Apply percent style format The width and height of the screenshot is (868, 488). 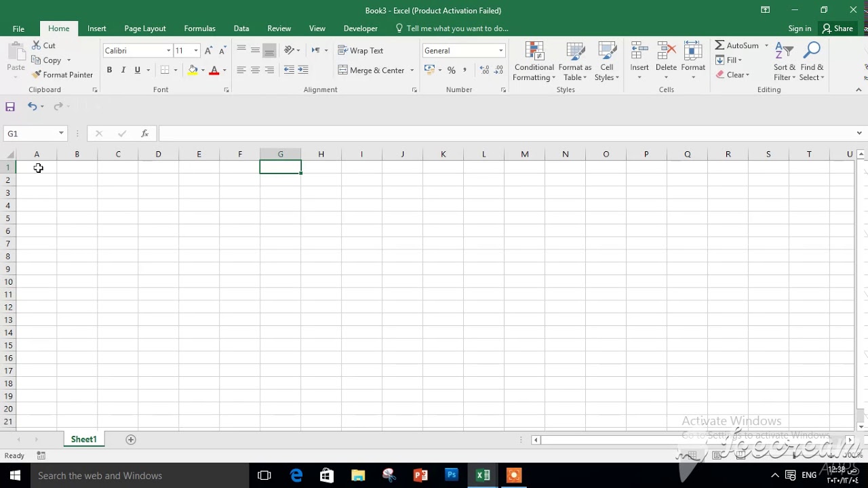click(451, 70)
